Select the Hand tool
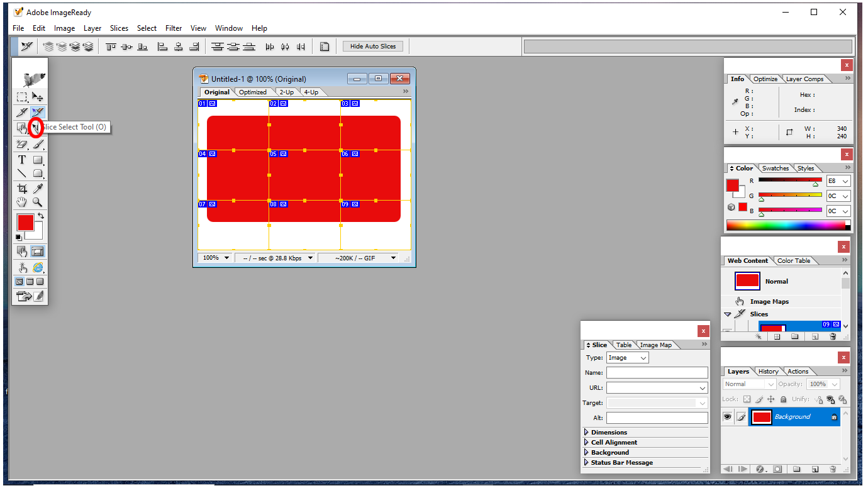Screen dimensions: 868x493 [22, 202]
